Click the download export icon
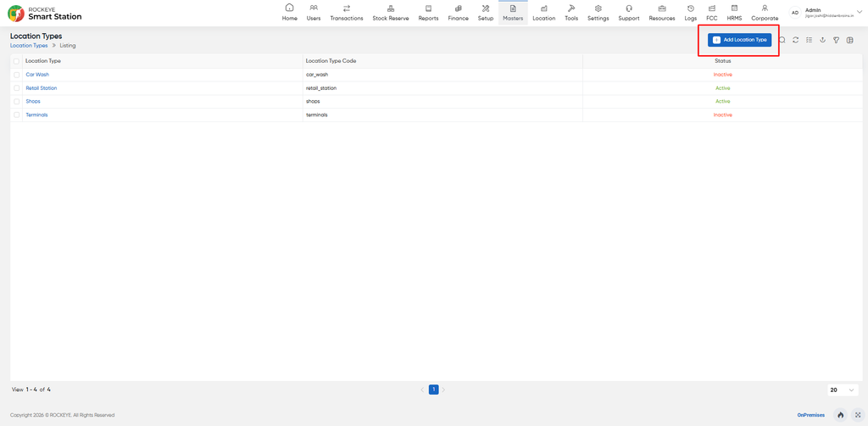 point(822,40)
